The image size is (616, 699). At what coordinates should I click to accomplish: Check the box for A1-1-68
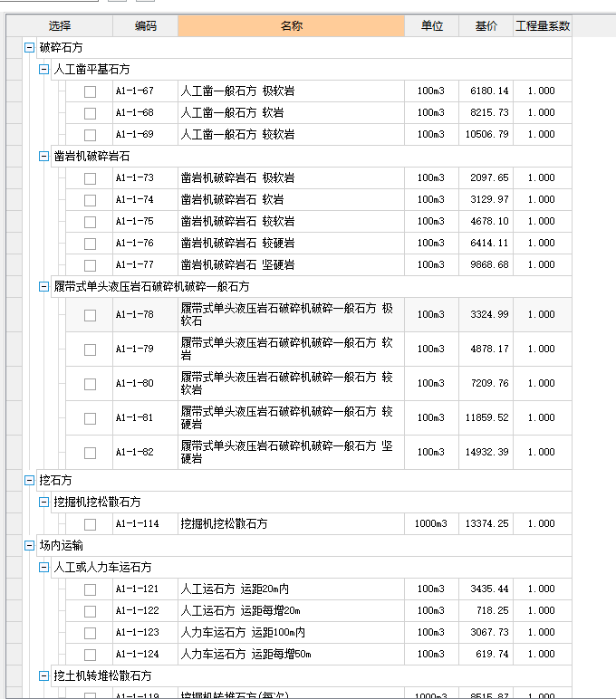[x=90, y=113]
